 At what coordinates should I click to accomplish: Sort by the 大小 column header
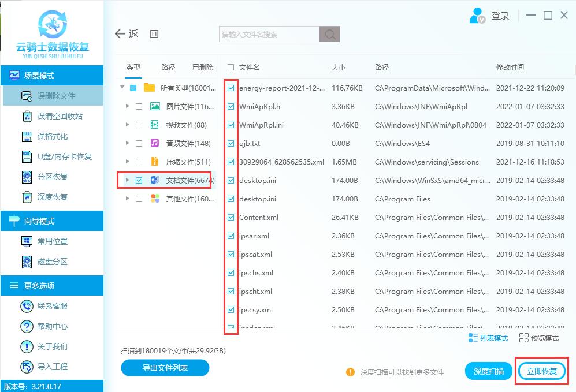coord(339,68)
